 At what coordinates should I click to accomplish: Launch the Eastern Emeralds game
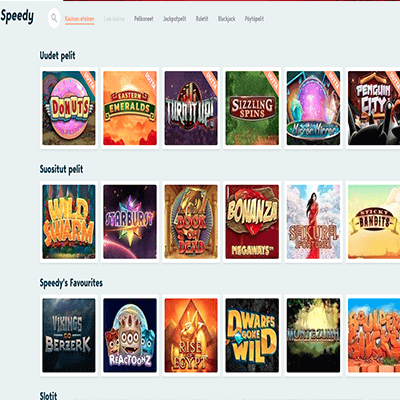pos(130,108)
